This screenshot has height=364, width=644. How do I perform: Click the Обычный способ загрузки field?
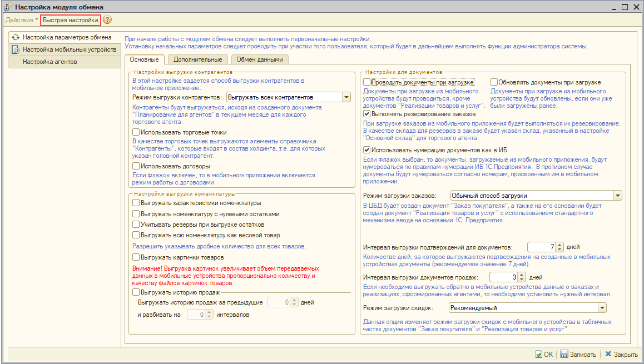point(532,196)
